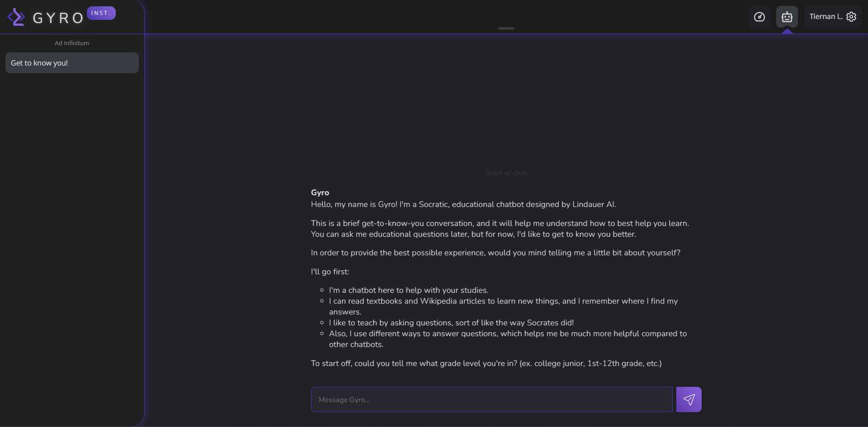Click the 'Hello, my name is Gyro!' line
This screenshot has width=868, height=427.
pyautogui.click(x=463, y=204)
